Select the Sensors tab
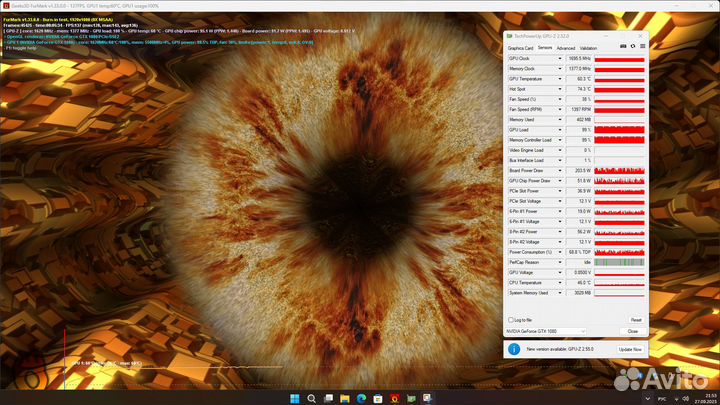This screenshot has height=405, width=720. [545, 48]
